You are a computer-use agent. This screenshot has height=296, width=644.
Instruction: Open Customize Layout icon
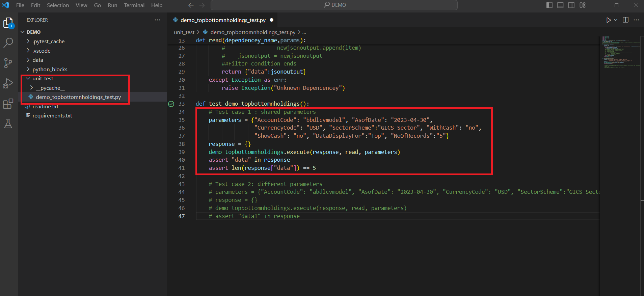[583, 5]
